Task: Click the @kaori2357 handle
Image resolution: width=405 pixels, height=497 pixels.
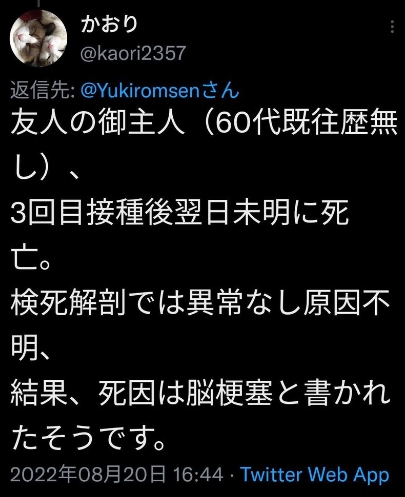Action: (133, 53)
